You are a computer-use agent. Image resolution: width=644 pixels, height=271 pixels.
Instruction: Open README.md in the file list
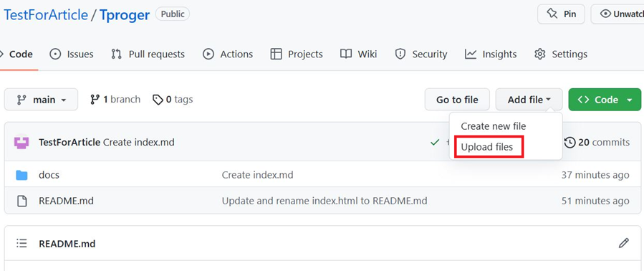tap(66, 201)
